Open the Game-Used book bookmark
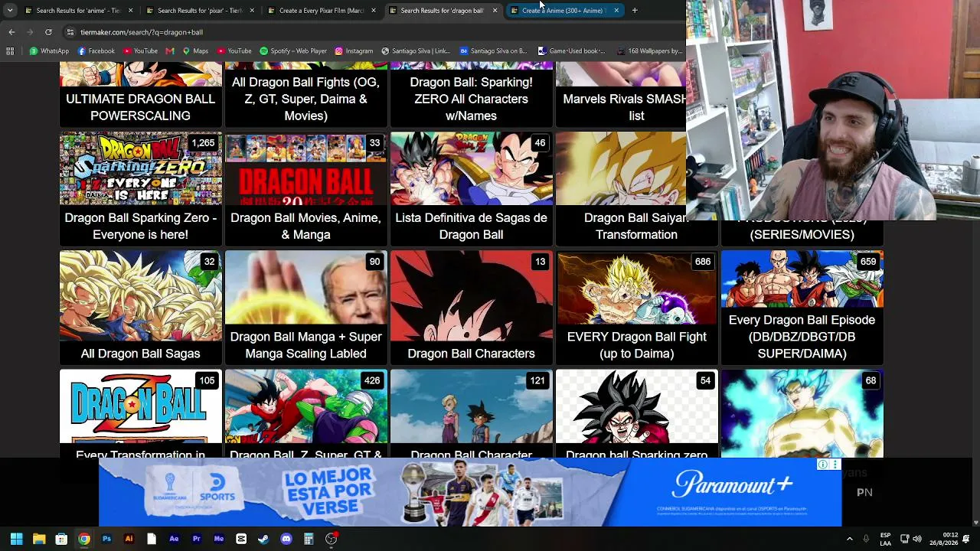This screenshot has height=551, width=980. tap(571, 51)
